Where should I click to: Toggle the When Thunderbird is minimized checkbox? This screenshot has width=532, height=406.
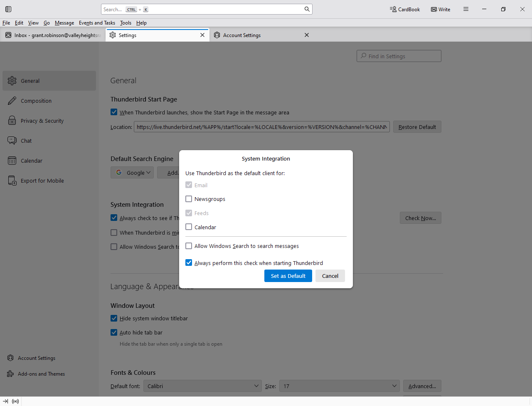click(x=114, y=233)
